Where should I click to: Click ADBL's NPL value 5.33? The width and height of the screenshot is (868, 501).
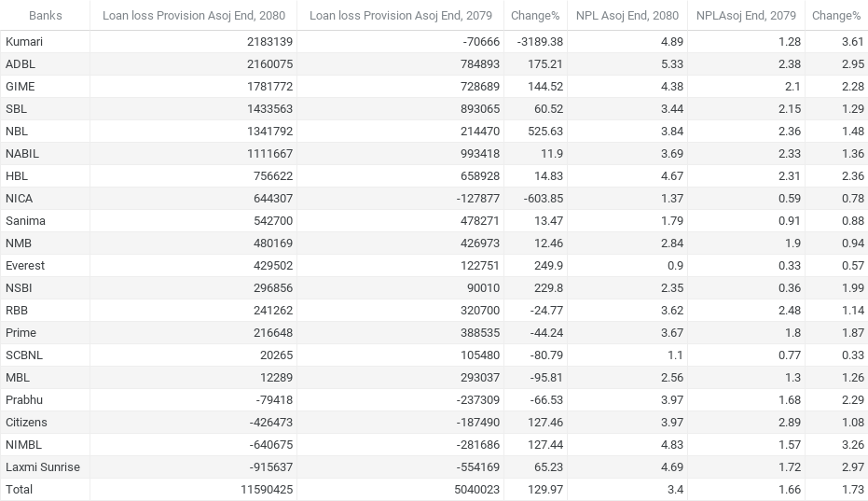671,64
